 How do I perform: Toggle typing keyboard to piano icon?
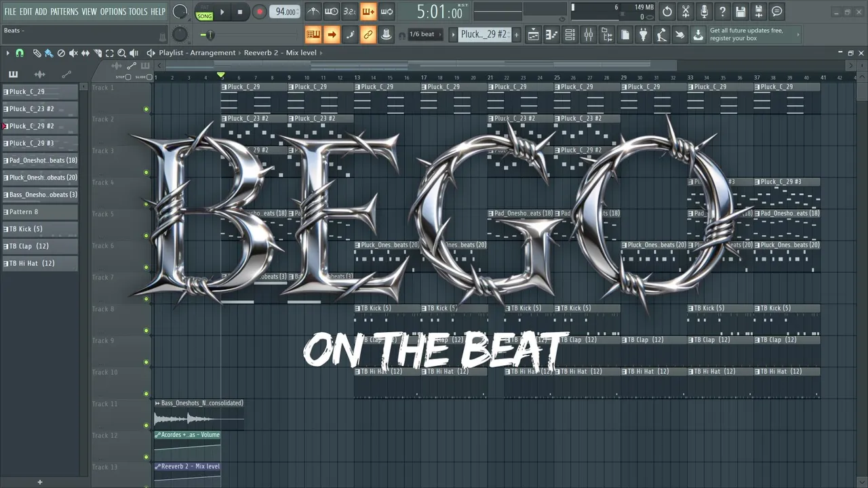click(313, 35)
